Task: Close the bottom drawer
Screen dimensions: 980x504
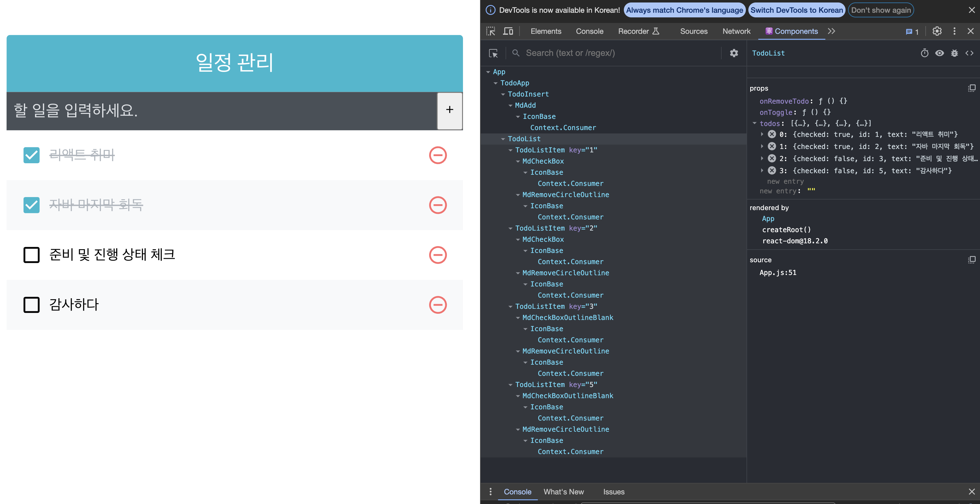Action: click(x=971, y=492)
